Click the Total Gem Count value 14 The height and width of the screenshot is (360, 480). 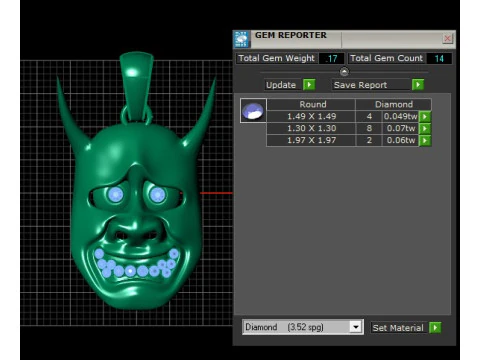tap(439, 58)
